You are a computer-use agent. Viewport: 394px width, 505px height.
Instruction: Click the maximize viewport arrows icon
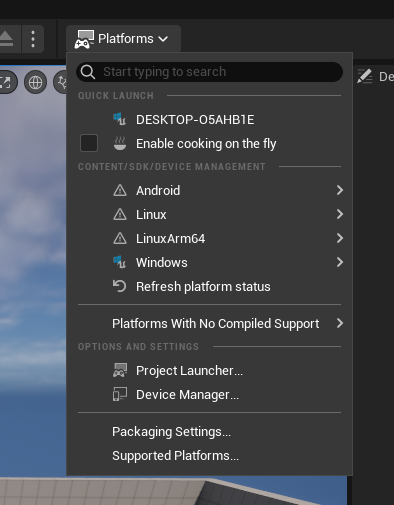click(6, 82)
